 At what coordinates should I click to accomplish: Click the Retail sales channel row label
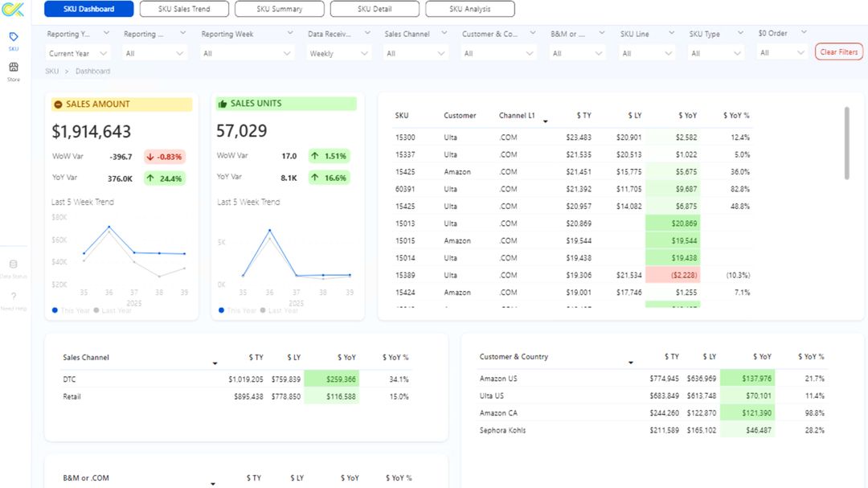point(72,396)
